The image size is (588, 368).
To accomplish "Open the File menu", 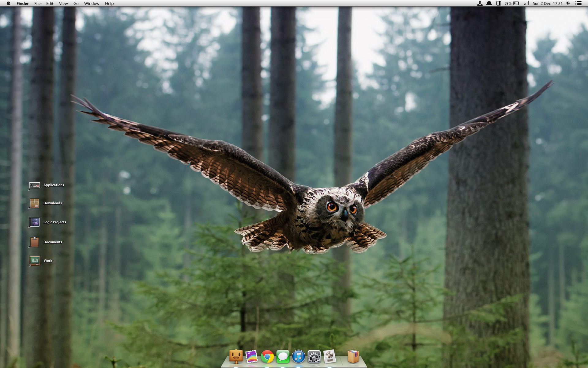I will click(x=37, y=3).
